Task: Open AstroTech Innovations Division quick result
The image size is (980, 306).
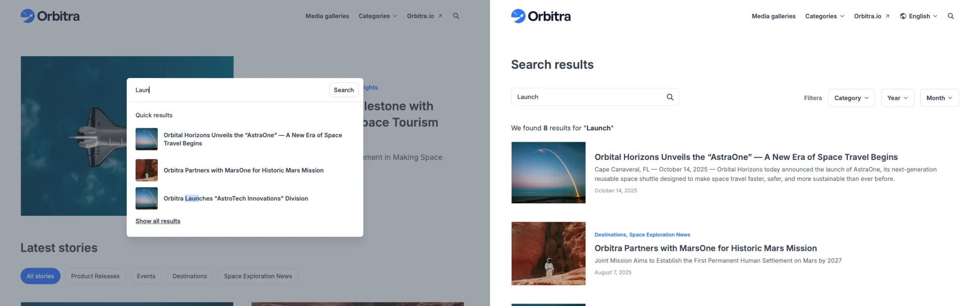Action: pyautogui.click(x=245, y=198)
